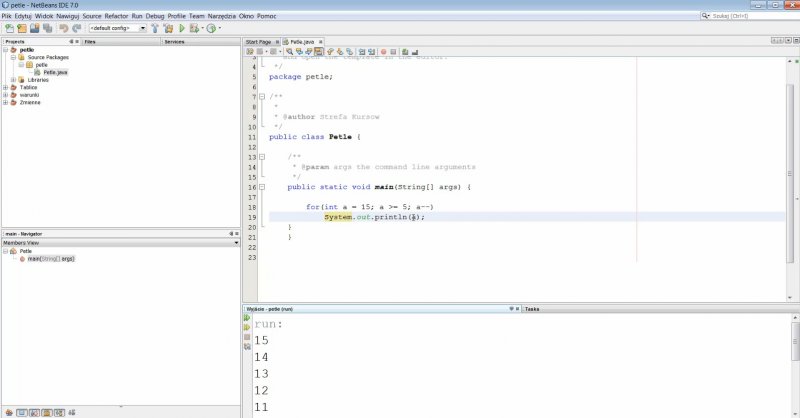Image resolution: width=800 pixels, height=418 pixels.
Task: Select Petle.java in the project tree
Action: tap(54, 72)
